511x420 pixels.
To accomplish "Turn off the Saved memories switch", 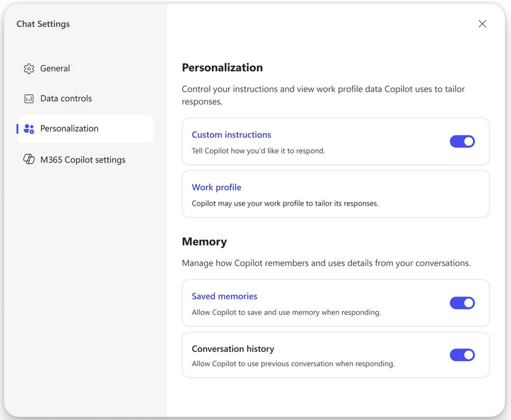I will click(x=462, y=303).
